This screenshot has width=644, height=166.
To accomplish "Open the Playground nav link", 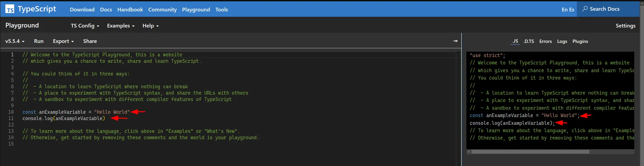I will pos(196,9).
